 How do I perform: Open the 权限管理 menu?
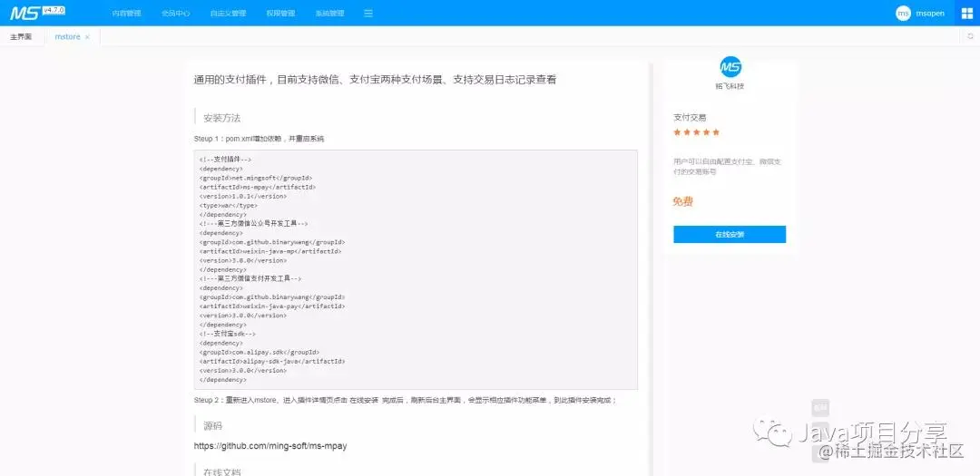point(280,13)
